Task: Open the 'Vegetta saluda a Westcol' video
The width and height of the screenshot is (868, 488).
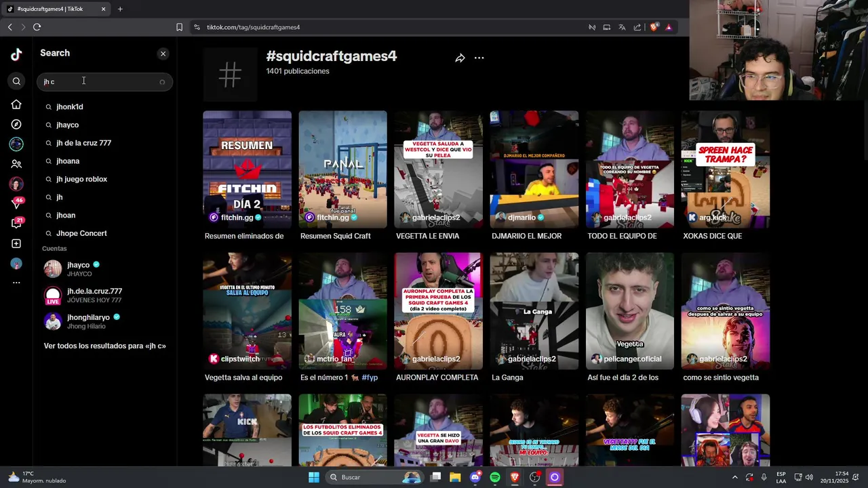Action: click(438, 169)
